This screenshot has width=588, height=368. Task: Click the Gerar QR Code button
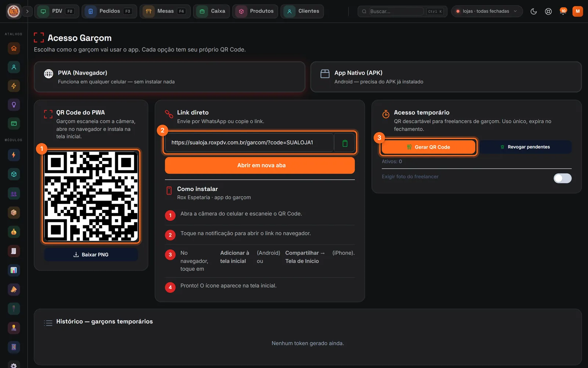click(429, 147)
